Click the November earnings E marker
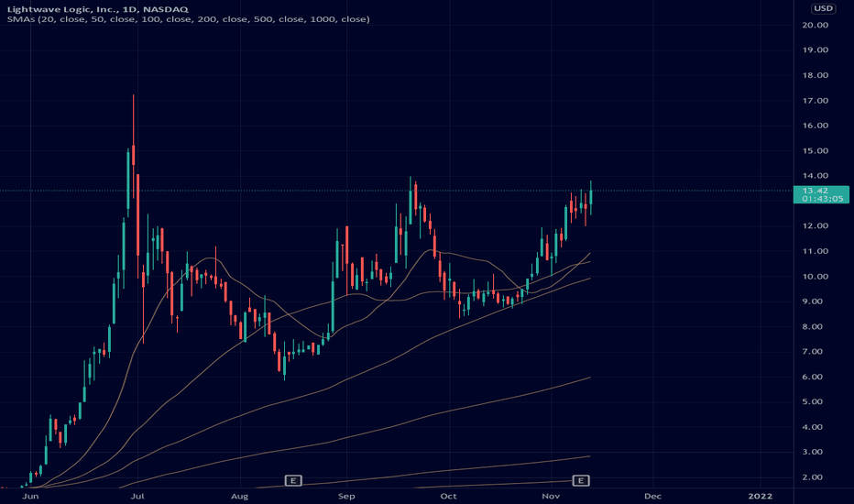This screenshot has height=504, width=854. (x=581, y=480)
